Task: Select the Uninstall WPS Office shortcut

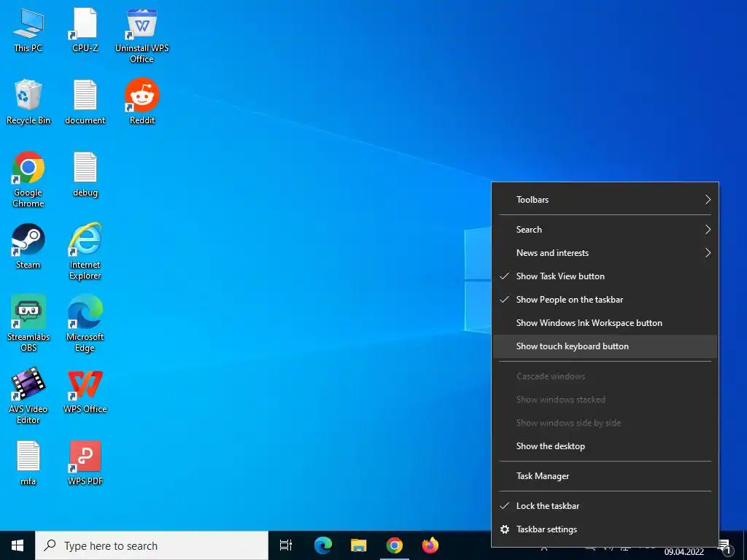Action: click(142, 35)
